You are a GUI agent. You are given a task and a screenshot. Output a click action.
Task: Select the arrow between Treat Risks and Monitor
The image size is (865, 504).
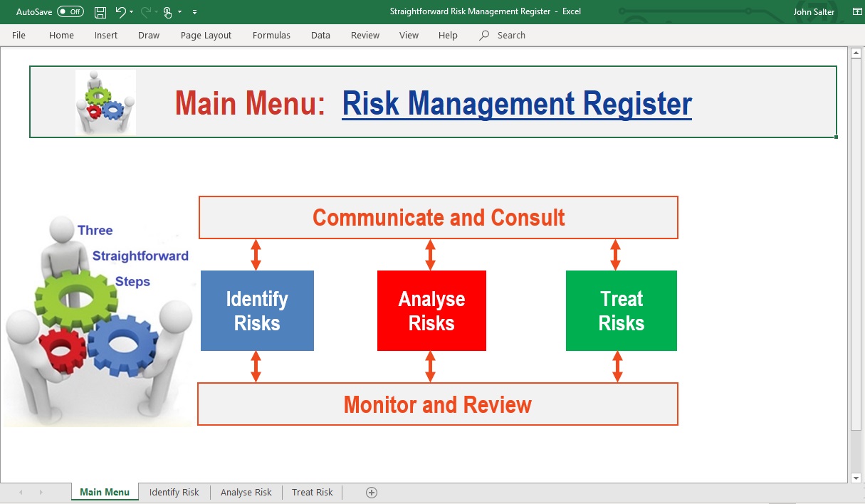(617, 367)
